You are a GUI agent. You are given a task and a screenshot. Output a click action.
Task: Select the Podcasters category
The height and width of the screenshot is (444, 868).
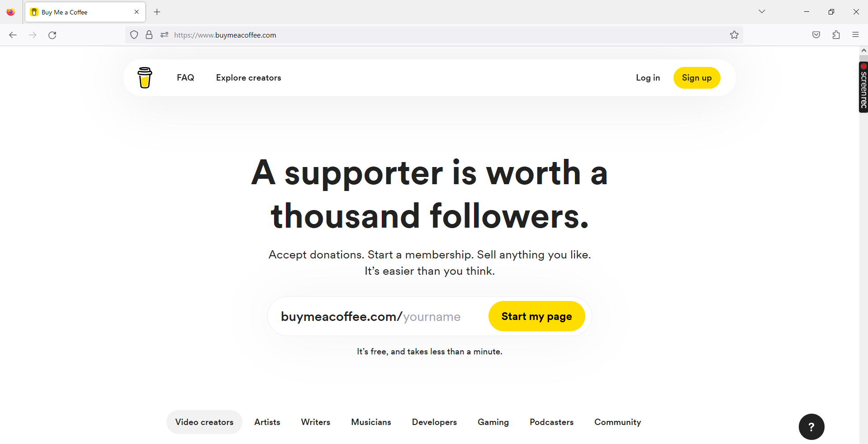tap(551, 422)
